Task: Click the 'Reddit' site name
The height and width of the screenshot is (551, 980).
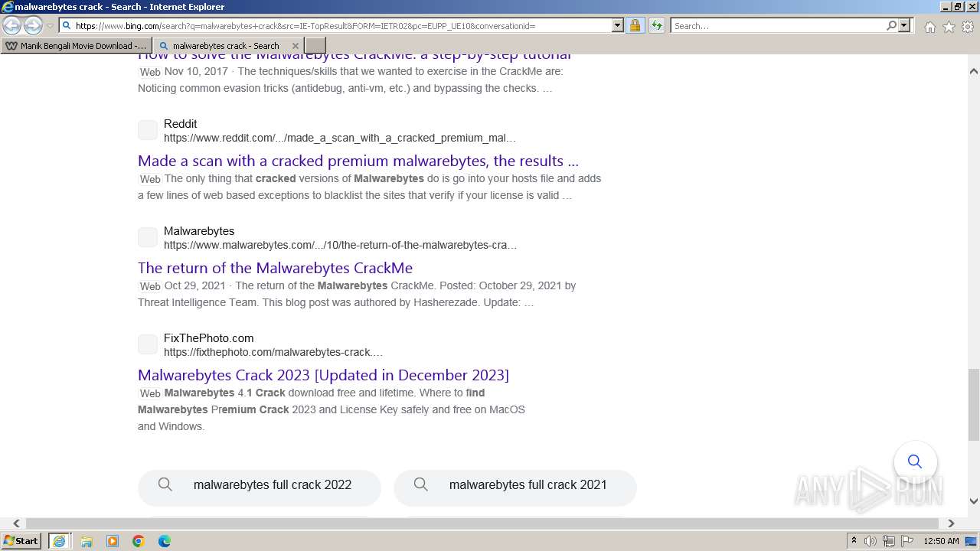Action: (180, 123)
